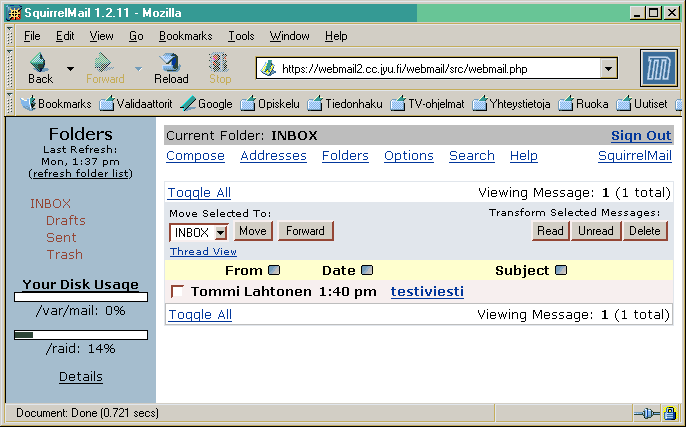686x427 pixels.
Task: Click the padlock security icon in status bar
Action: click(669, 413)
